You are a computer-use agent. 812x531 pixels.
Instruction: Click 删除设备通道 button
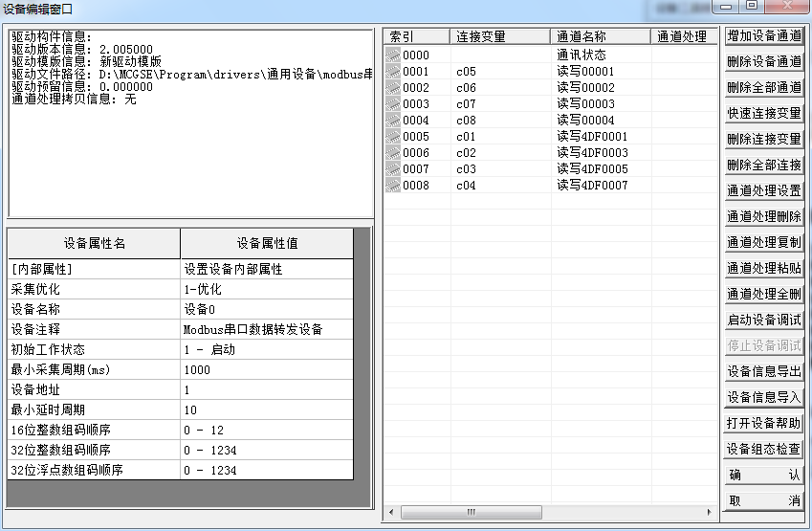point(764,61)
